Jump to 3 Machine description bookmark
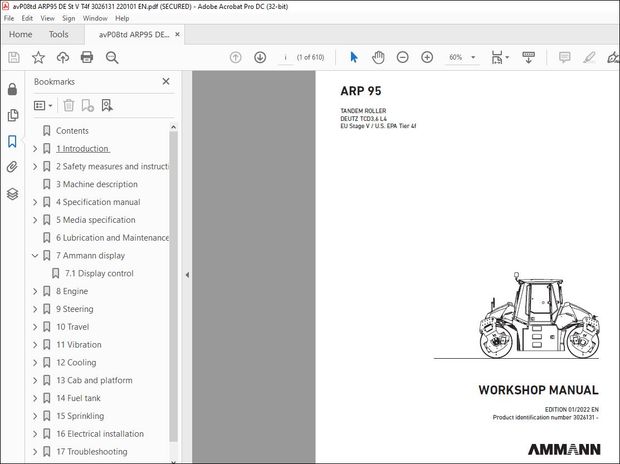The image size is (620, 464). coord(97,184)
